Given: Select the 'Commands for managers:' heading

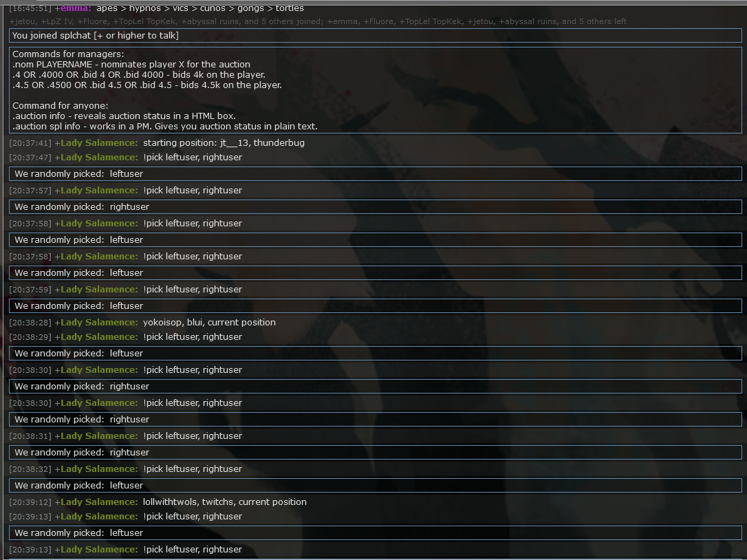Looking at the screenshot, I should (68, 54).
